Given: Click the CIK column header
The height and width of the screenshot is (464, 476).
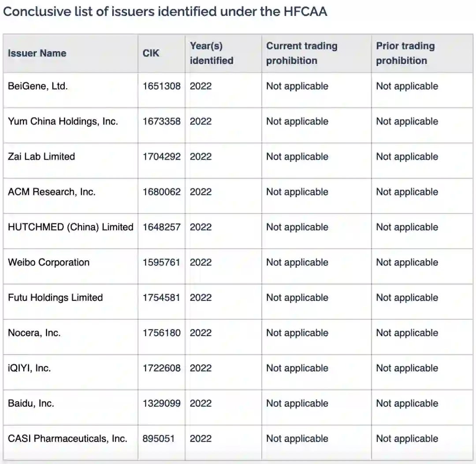Looking at the screenshot, I should coord(151,53).
